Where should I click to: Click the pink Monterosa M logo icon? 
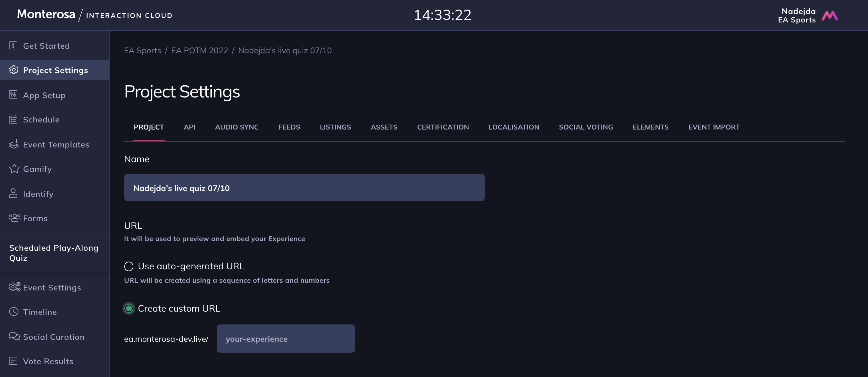830,15
